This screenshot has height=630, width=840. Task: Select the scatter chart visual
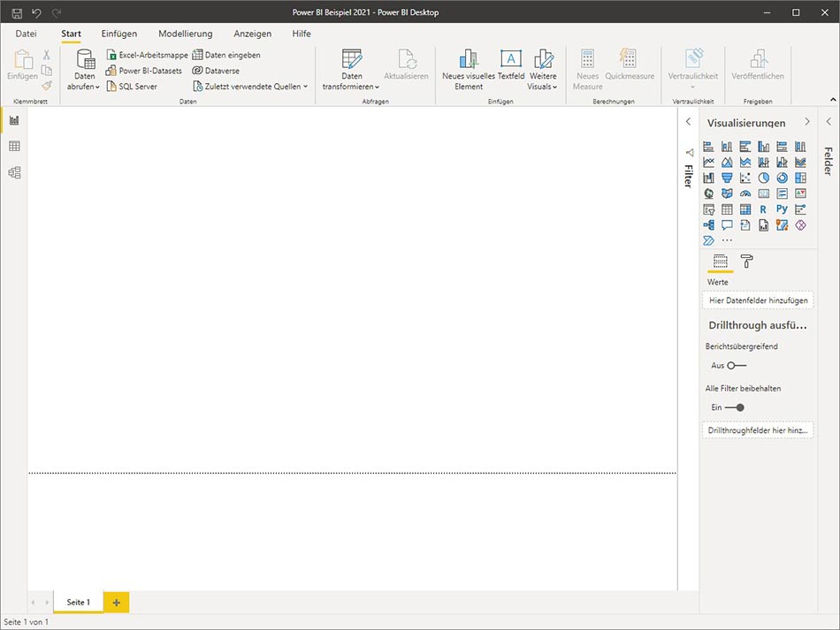[745, 178]
